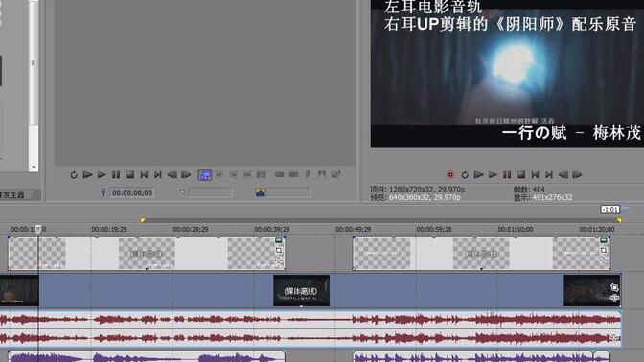Play the clip in the trimmer window
This screenshot has width=644, height=362.
click(x=102, y=175)
